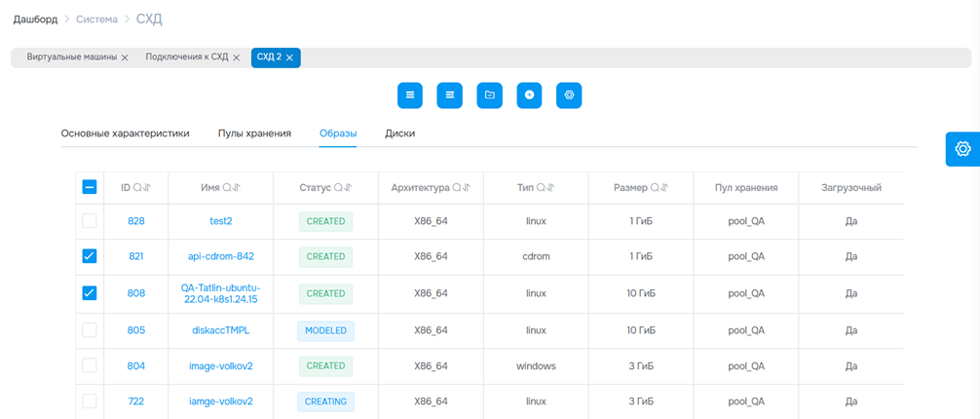Close the Подключения к СХД tab
The width and height of the screenshot is (980, 419).
tap(236, 57)
